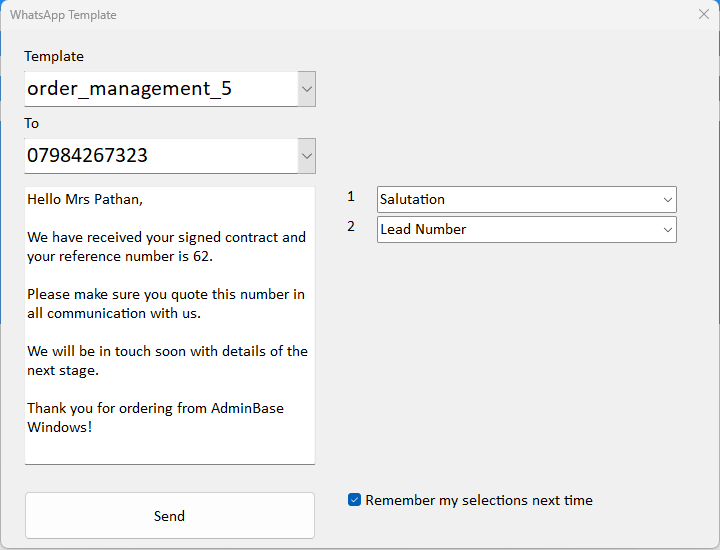
Task: Click parameter number 1 label
Action: point(351,197)
